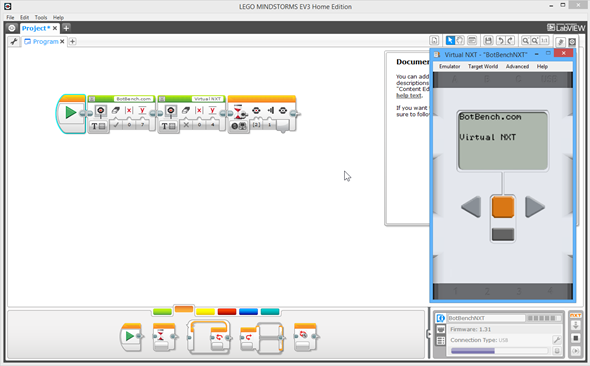Toggle clear screen X on Virtual NXT display block
The height and width of the screenshot is (366, 590).
click(x=186, y=125)
